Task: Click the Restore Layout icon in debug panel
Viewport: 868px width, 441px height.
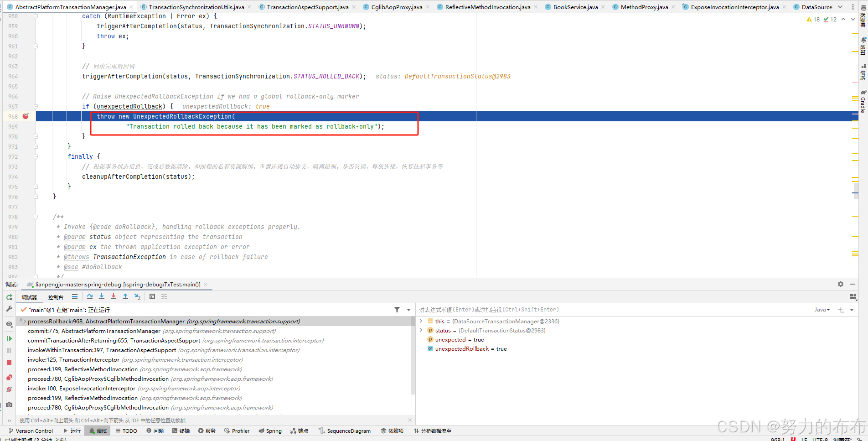Action: pos(853,297)
